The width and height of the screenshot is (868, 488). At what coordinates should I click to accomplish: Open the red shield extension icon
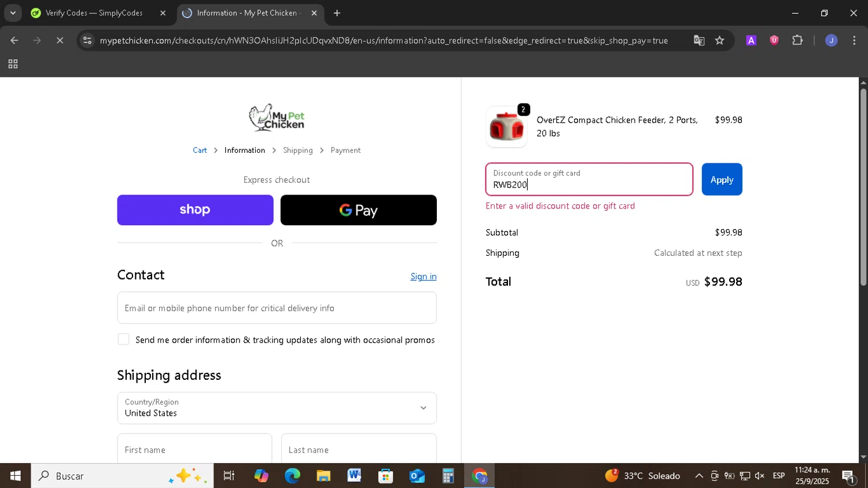click(774, 41)
